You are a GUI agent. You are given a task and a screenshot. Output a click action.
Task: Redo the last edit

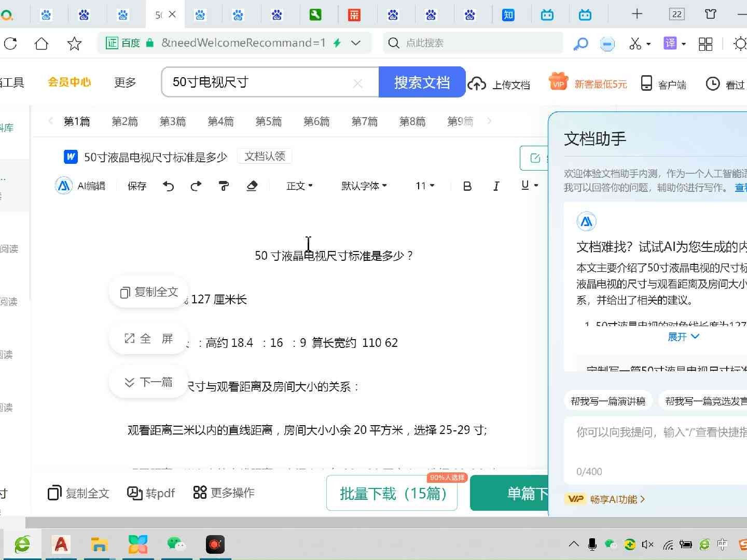pyautogui.click(x=196, y=186)
